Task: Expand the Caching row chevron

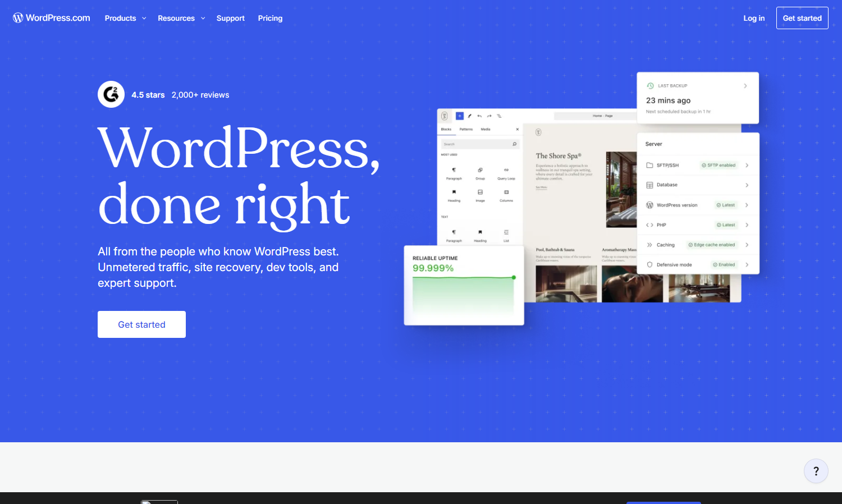Action: (x=747, y=245)
